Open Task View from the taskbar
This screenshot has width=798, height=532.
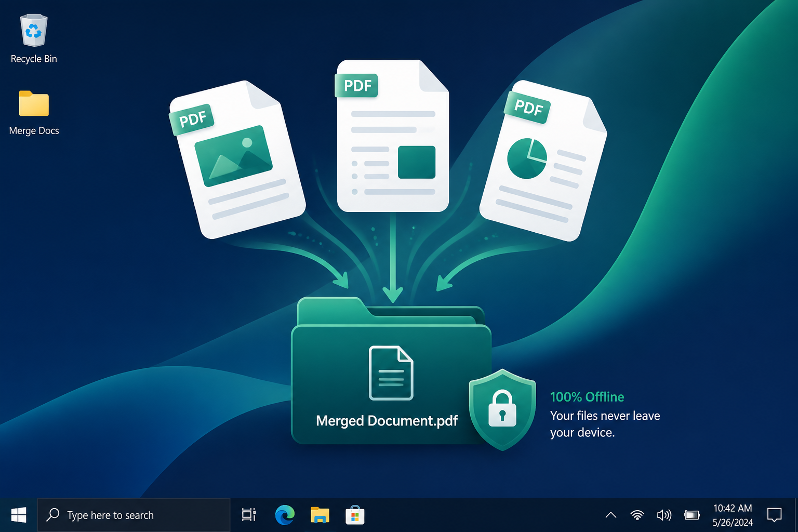(x=249, y=515)
